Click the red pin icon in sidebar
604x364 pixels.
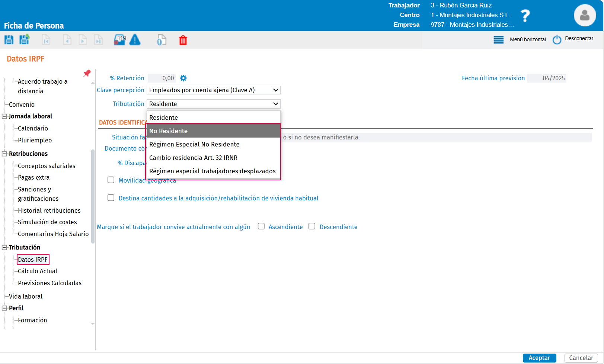click(87, 73)
